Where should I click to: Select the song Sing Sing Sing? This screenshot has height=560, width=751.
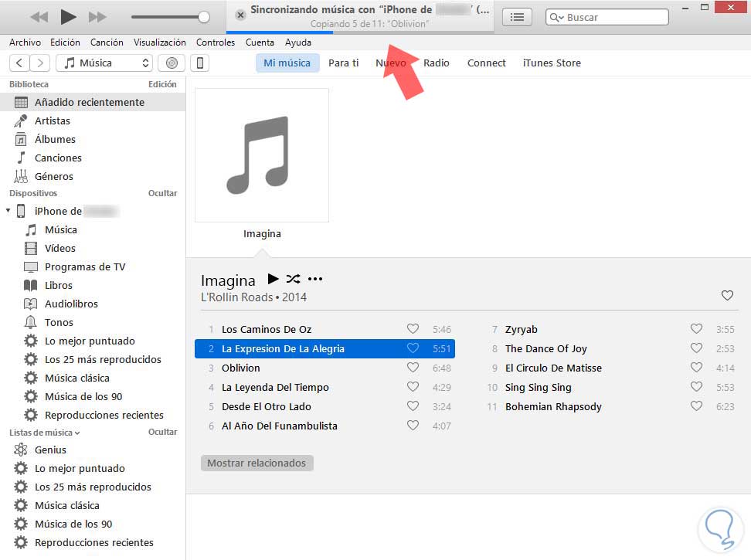click(x=609, y=387)
